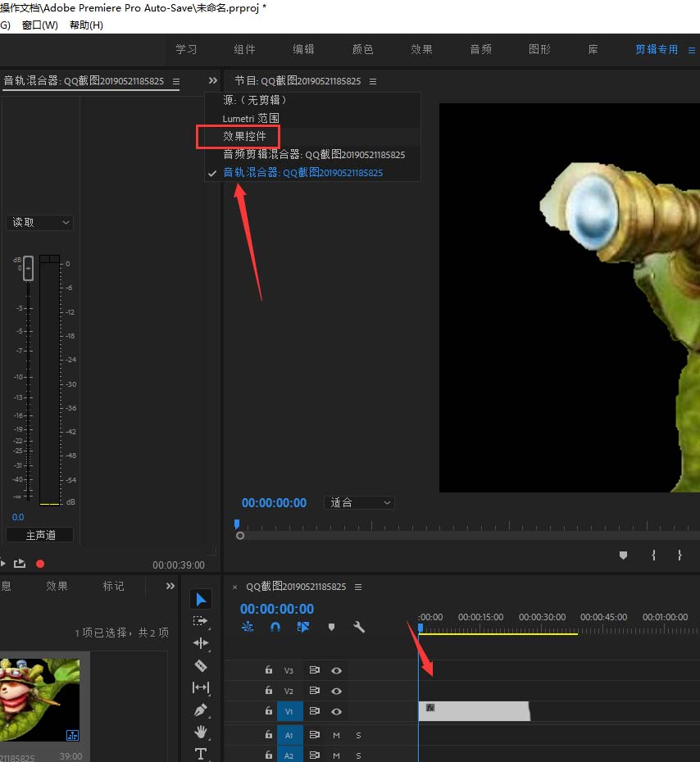The height and width of the screenshot is (762, 700).
Task: Solo audio track A2
Action: point(359,755)
